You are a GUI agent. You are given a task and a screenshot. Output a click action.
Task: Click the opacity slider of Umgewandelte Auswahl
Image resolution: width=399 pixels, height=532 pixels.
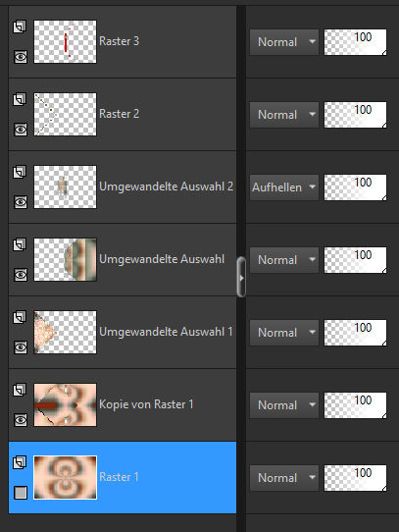(355, 260)
